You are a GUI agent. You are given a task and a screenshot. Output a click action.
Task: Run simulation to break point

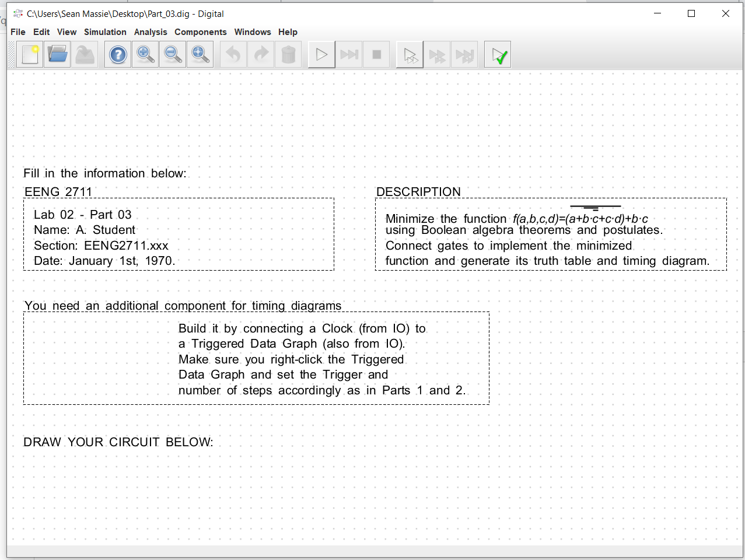tap(349, 54)
